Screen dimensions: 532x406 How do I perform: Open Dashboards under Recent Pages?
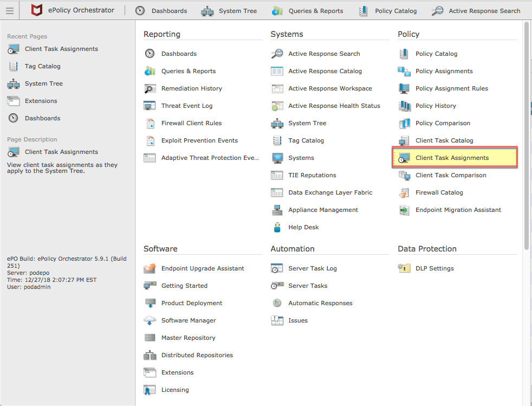(x=42, y=118)
